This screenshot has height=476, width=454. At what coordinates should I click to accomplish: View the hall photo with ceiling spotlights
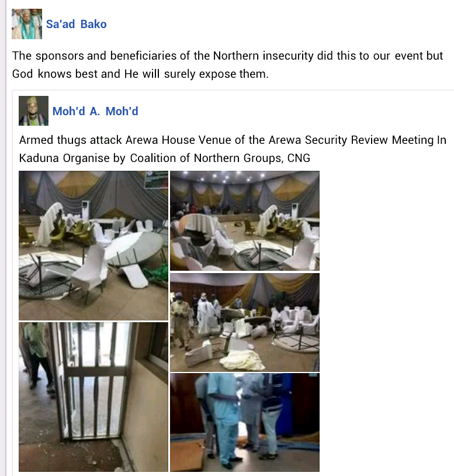click(245, 220)
